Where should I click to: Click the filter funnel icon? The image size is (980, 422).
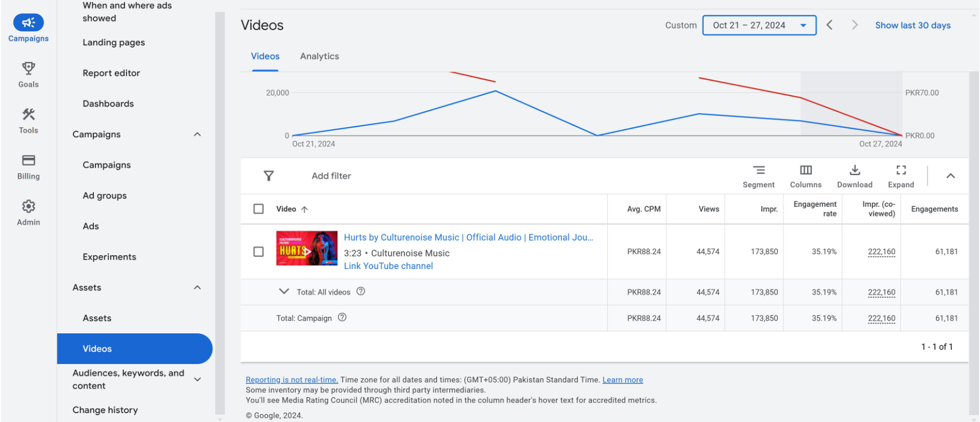(x=269, y=176)
